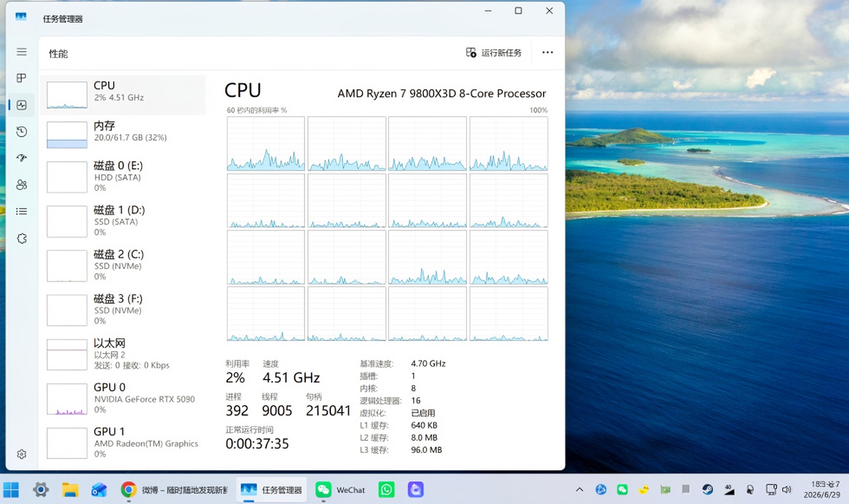Open the blue app next to File Explorer
This screenshot has width=849, height=504.
pyautogui.click(x=99, y=490)
